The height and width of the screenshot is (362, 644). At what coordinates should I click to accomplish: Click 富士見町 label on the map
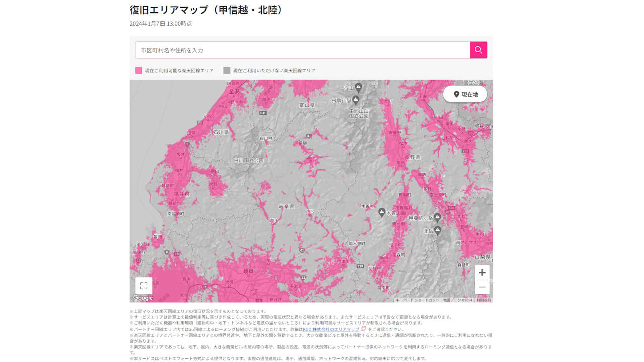point(439,194)
